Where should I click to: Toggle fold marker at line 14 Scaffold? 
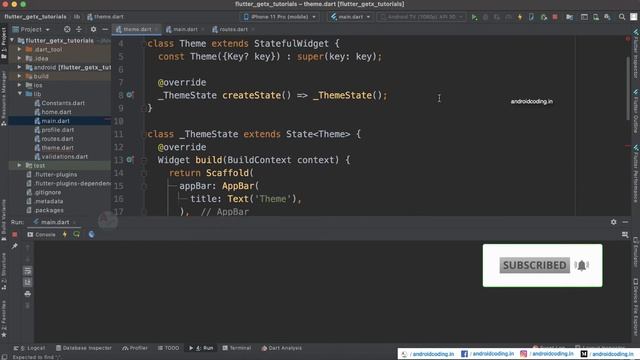pos(144,173)
